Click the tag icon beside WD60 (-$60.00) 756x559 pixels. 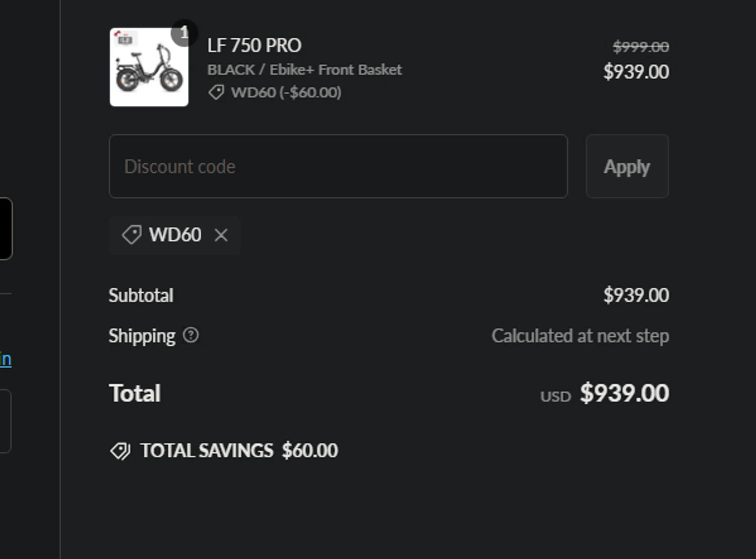click(x=216, y=92)
